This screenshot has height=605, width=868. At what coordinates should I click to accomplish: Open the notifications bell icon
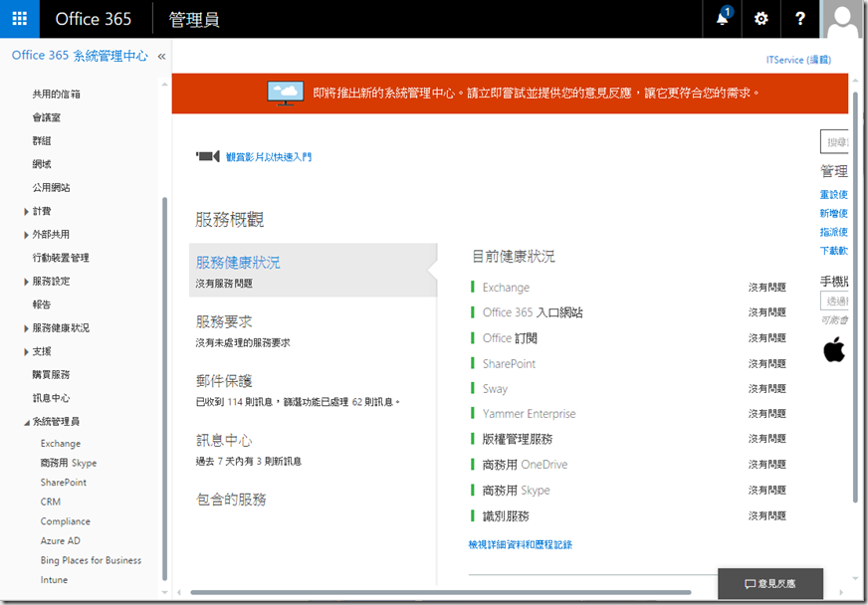(723, 19)
